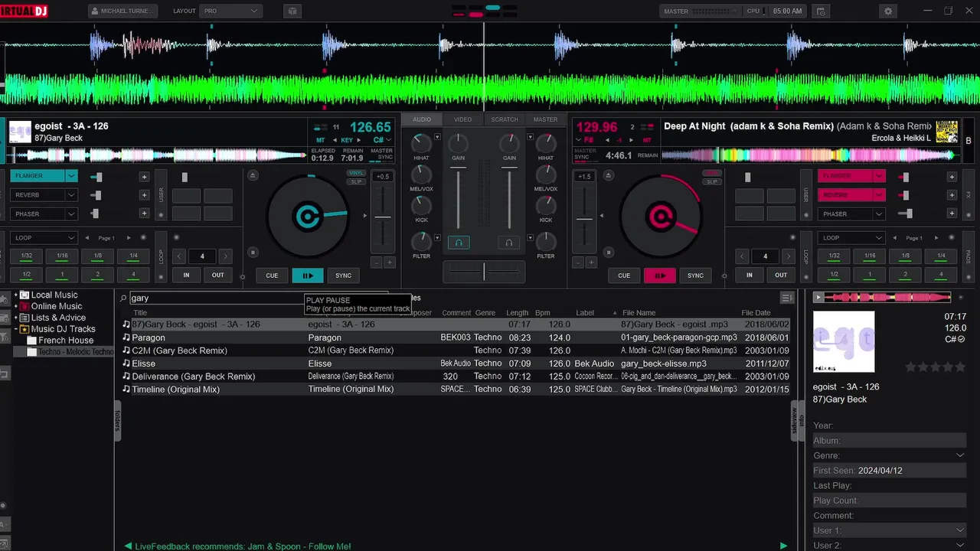Open right PHASER effect dropdown arrow
Viewport: 980px width, 551px height.
879,214
